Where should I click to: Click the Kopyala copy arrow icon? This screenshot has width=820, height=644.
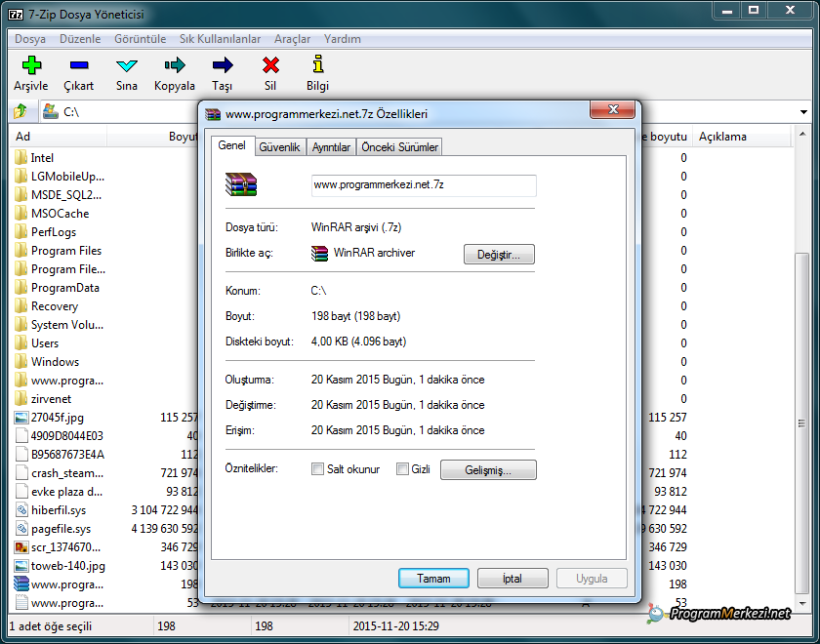pos(175,65)
